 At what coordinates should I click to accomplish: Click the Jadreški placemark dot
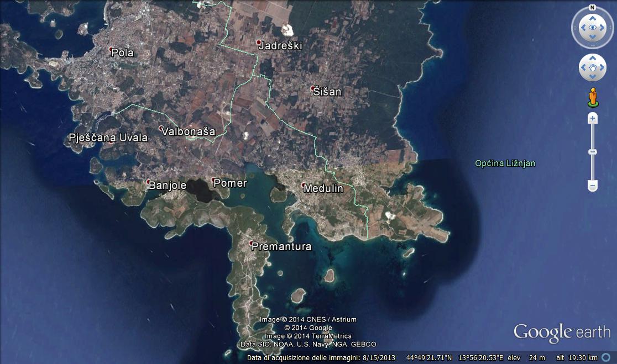259,42
